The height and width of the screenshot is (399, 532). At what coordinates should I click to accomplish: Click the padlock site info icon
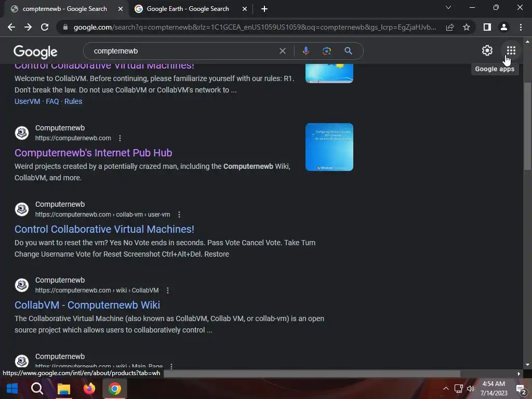point(65,27)
